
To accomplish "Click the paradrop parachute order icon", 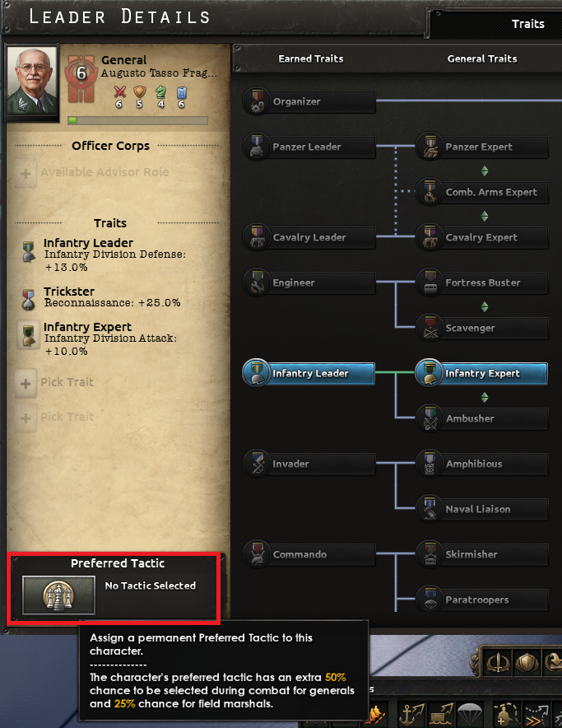I will click(x=469, y=715).
